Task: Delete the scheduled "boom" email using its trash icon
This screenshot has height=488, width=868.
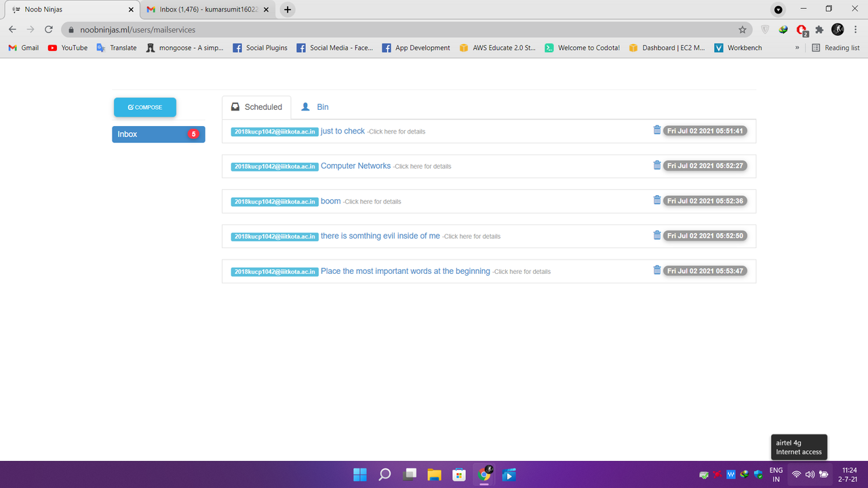Action: point(656,200)
